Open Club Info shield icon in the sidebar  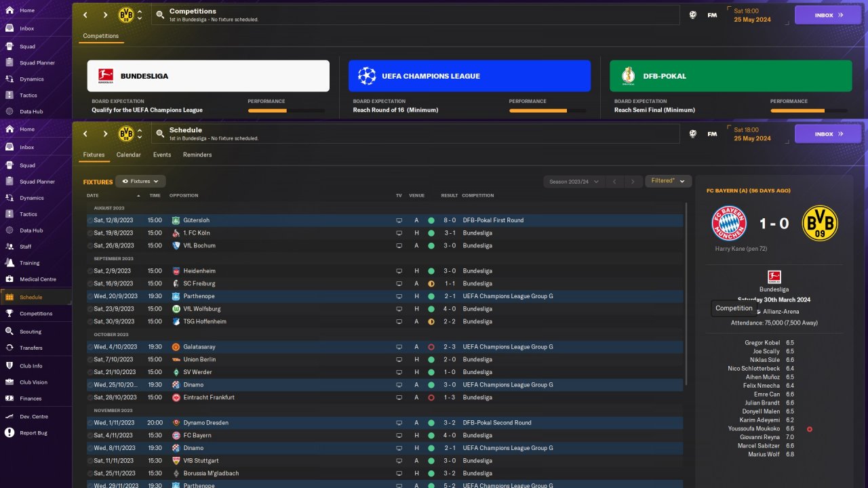point(9,366)
